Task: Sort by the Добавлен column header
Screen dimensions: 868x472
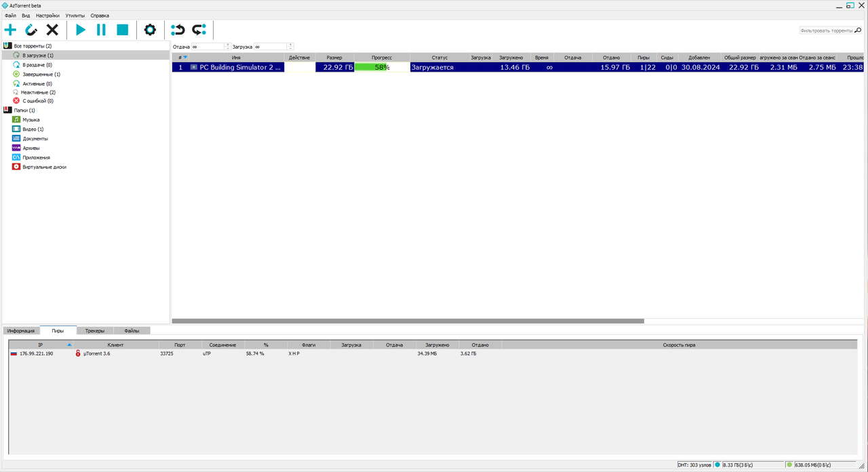Action: (x=699, y=58)
